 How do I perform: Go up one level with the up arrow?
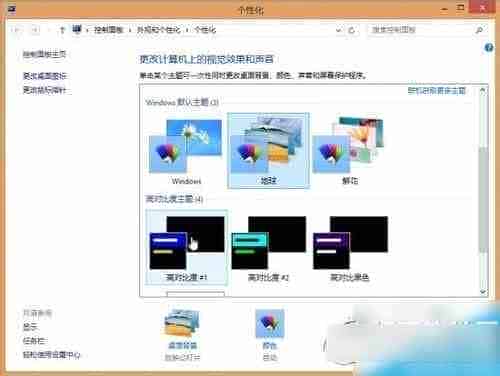[62, 30]
